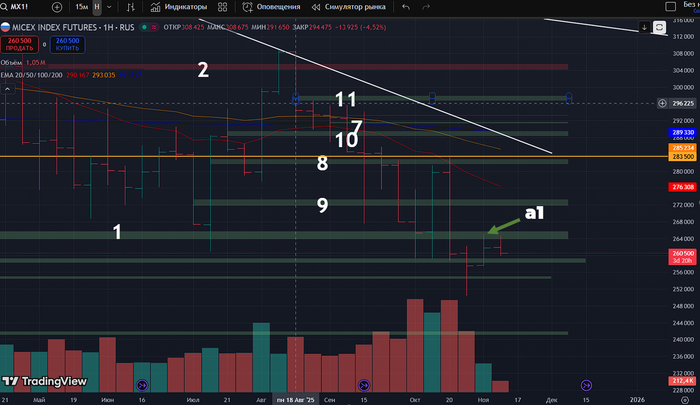
Task: Click the TradingView logo
Action: [x=43, y=381]
